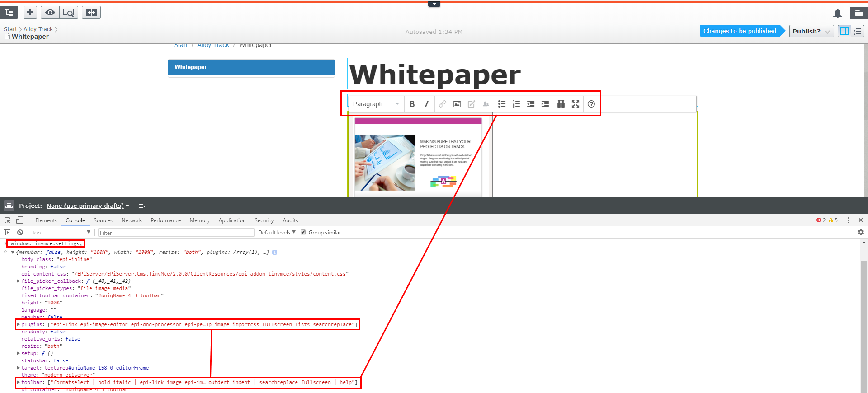Toggle the eye view-settings button
Screen dimensions: 868x393
point(50,12)
